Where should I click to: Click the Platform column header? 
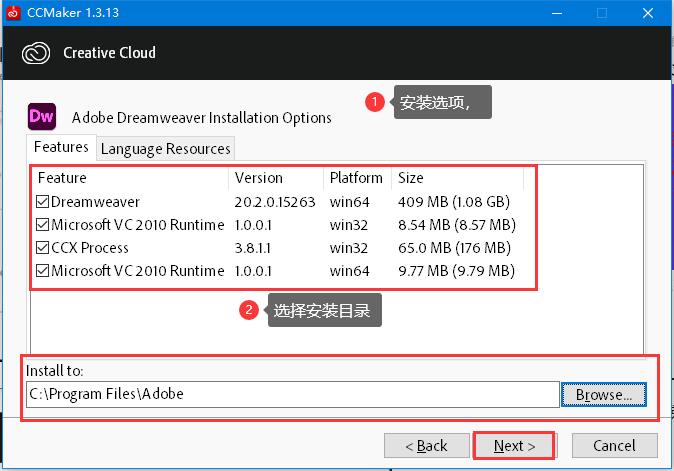tap(357, 178)
